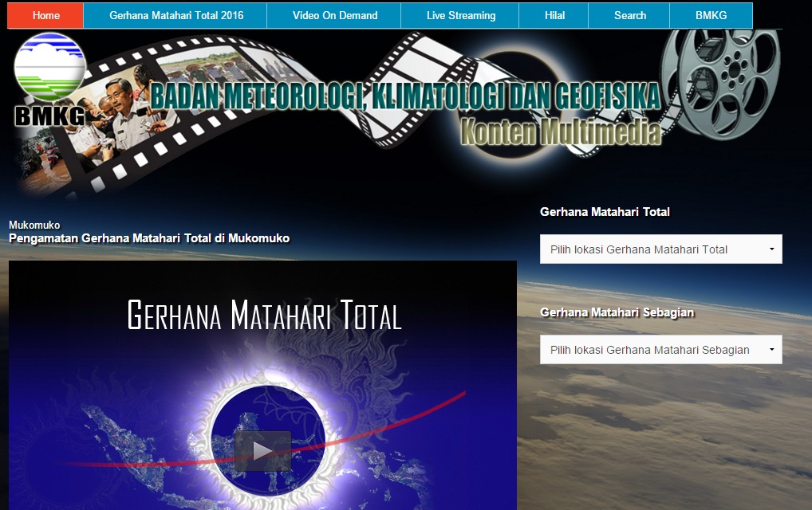Click the Gerhana Matahari Sebagian sidebar heading

pyautogui.click(x=617, y=312)
